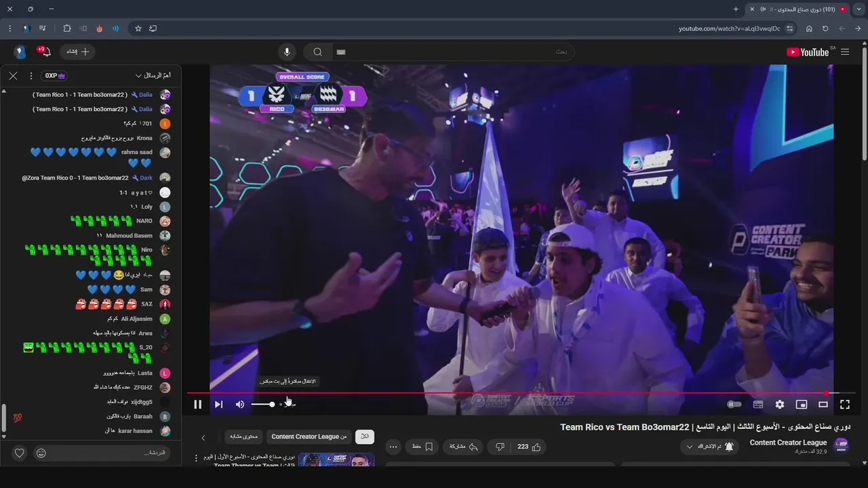The height and width of the screenshot is (488, 868).
Task: Click the 'Mahmoud Basem' chat username
Action: [x=129, y=236]
